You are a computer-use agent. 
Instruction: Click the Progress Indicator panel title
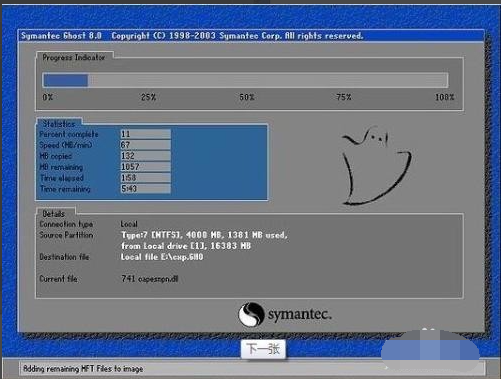click(74, 57)
